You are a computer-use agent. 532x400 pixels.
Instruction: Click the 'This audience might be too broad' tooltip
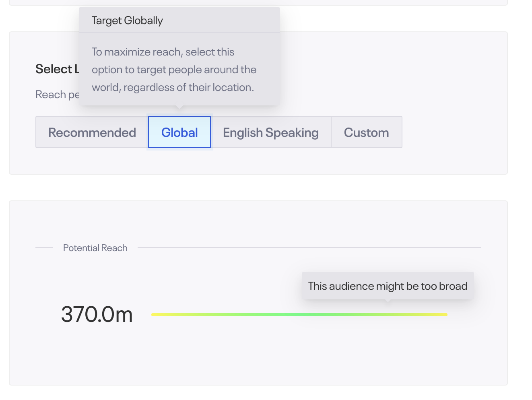(x=388, y=286)
